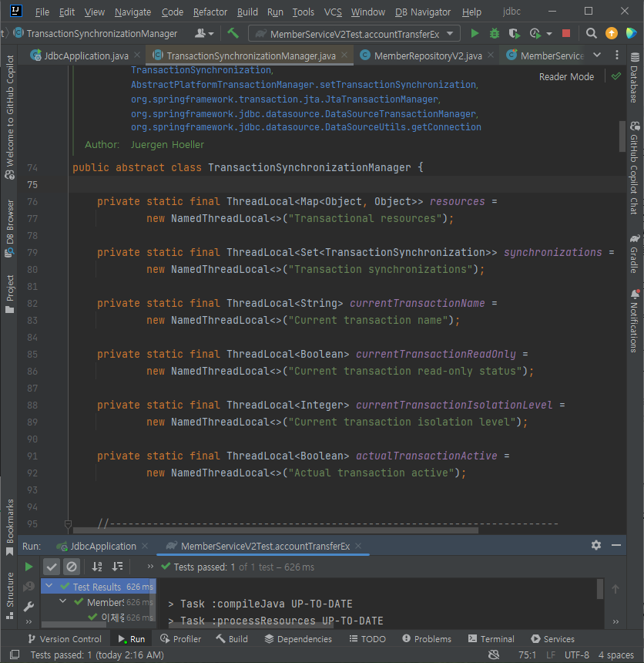Viewport: 644px width, 663px height.
Task: Switch to the MemberRepositoryV2.java tab
Action: point(428,56)
